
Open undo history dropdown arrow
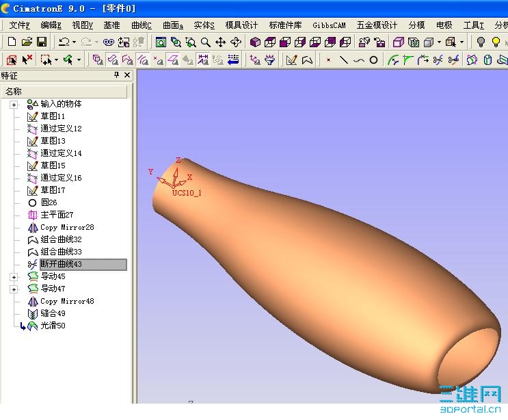point(74,42)
